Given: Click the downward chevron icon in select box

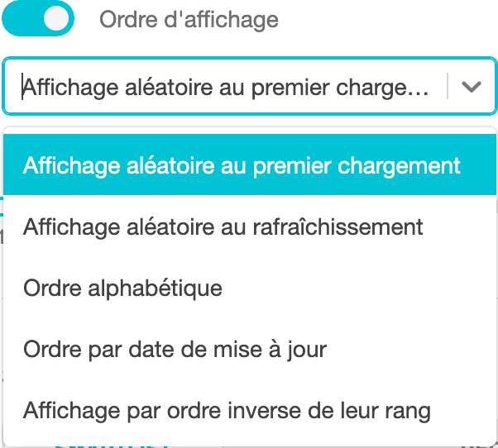Looking at the screenshot, I should (471, 86).
